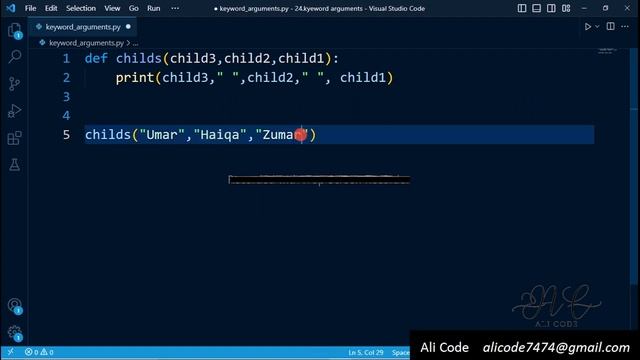Image resolution: width=640 pixels, height=360 pixels.
Task: Open the Extensions view icon
Action: 14,138
